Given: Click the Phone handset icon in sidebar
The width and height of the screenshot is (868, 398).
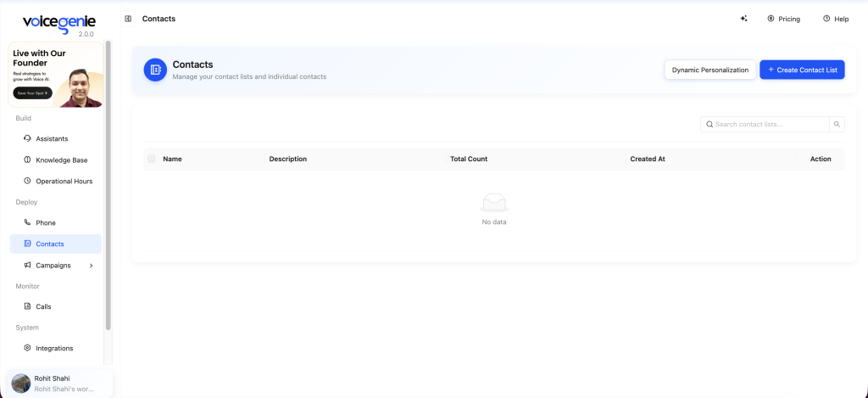Looking at the screenshot, I should click(27, 222).
